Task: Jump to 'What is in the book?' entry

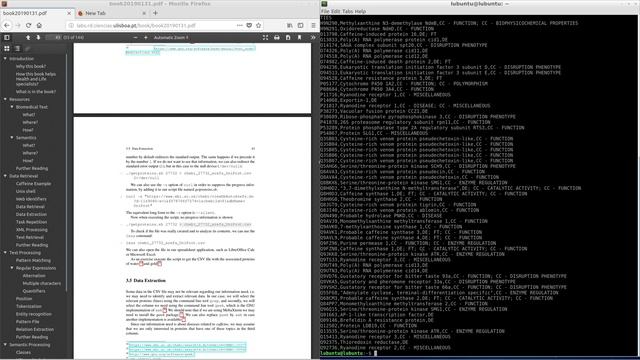Action: tap(36, 92)
